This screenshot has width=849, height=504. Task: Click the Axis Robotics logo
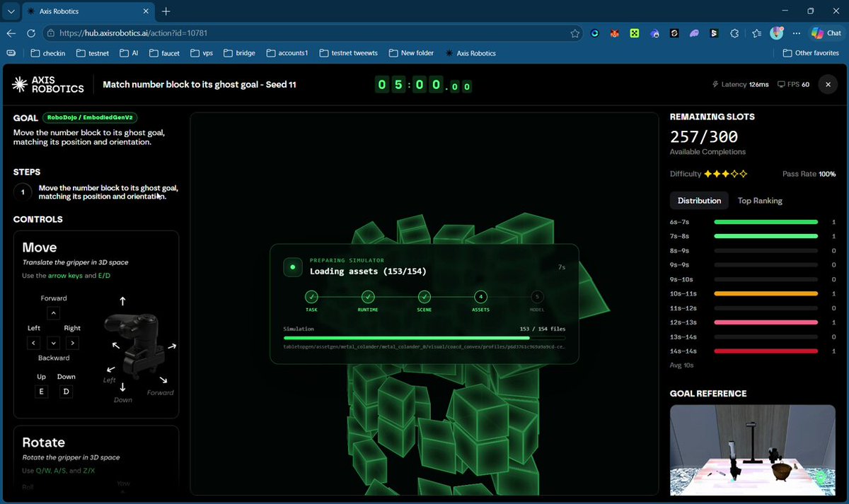(x=48, y=85)
